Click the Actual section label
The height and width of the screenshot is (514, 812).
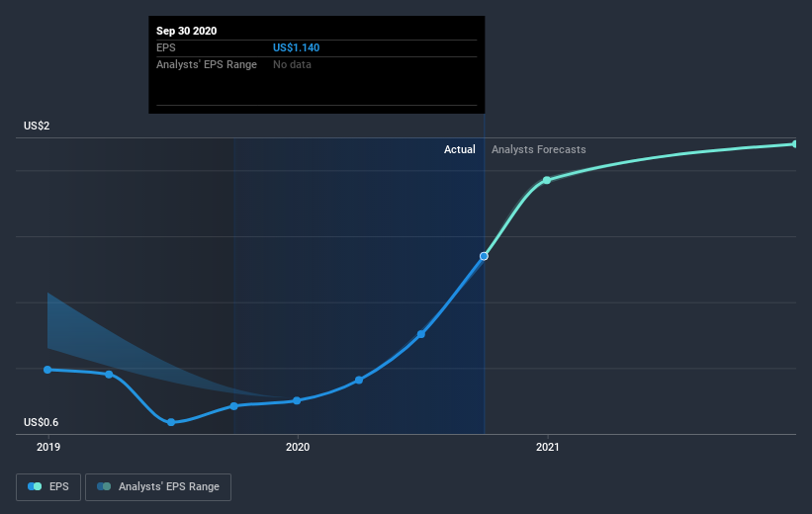point(459,149)
